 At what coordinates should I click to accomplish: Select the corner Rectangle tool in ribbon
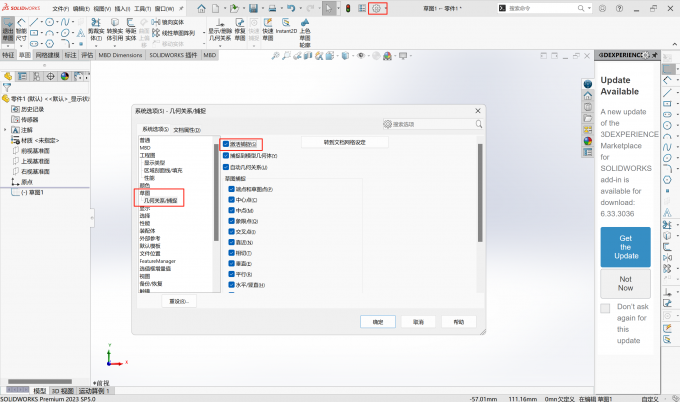[34, 33]
